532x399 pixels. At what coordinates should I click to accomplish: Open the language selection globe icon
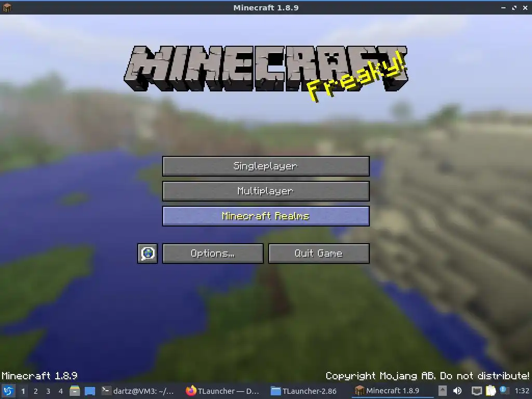(x=148, y=254)
